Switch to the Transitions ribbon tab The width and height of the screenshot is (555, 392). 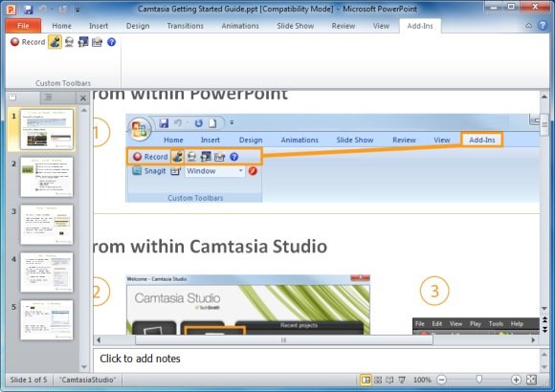tap(185, 26)
